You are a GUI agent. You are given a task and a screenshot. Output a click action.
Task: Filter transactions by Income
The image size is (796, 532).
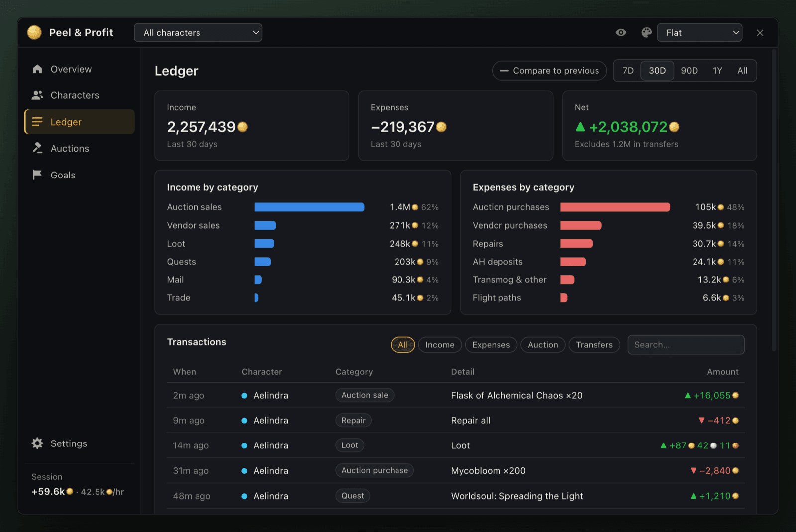tap(440, 345)
